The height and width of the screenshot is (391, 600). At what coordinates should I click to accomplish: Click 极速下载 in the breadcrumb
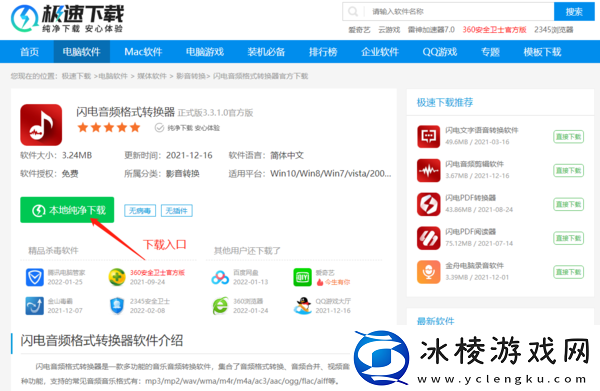point(77,76)
